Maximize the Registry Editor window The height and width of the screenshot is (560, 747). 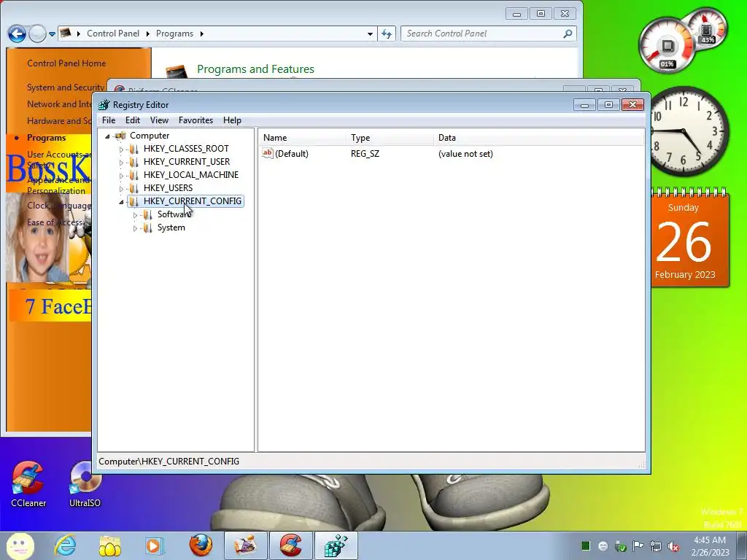coord(608,105)
